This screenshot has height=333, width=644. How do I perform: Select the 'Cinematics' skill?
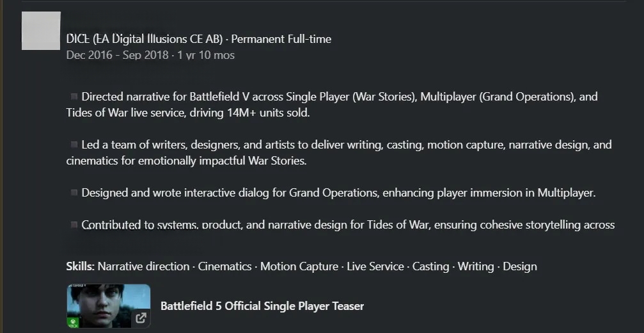[x=224, y=266]
